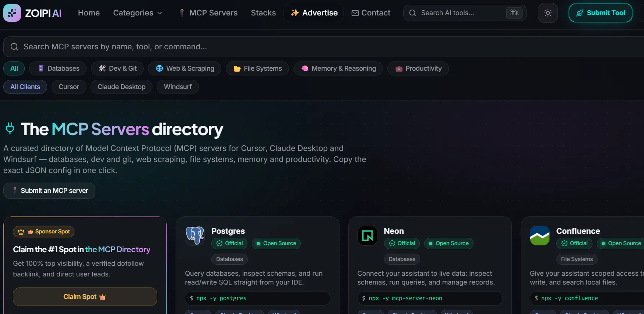
Task: Click the brain icon on Memory & Reasoning
Action: [x=305, y=68]
